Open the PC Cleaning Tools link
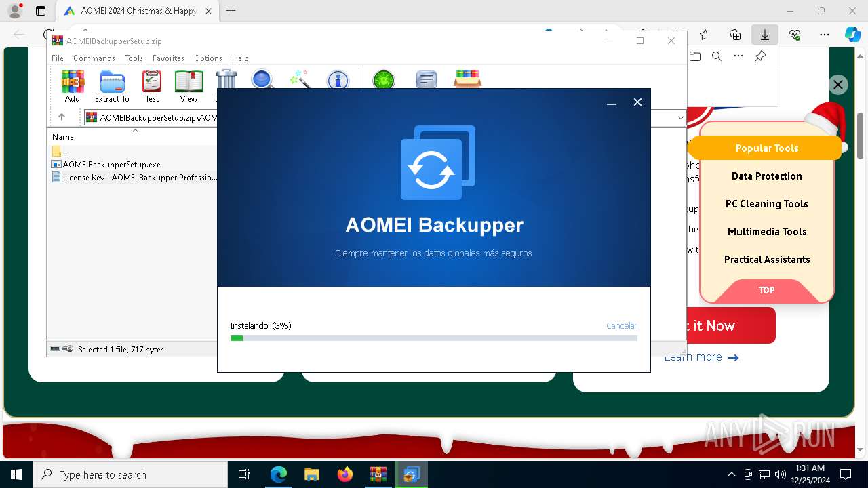The width and height of the screenshot is (868, 488). [766, 203]
